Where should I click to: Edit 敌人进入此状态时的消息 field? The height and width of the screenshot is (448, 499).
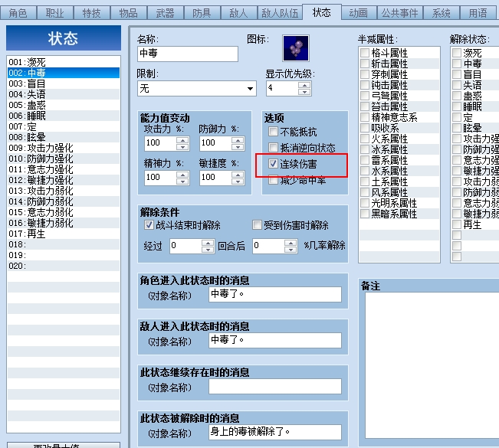tap(275, 340)
